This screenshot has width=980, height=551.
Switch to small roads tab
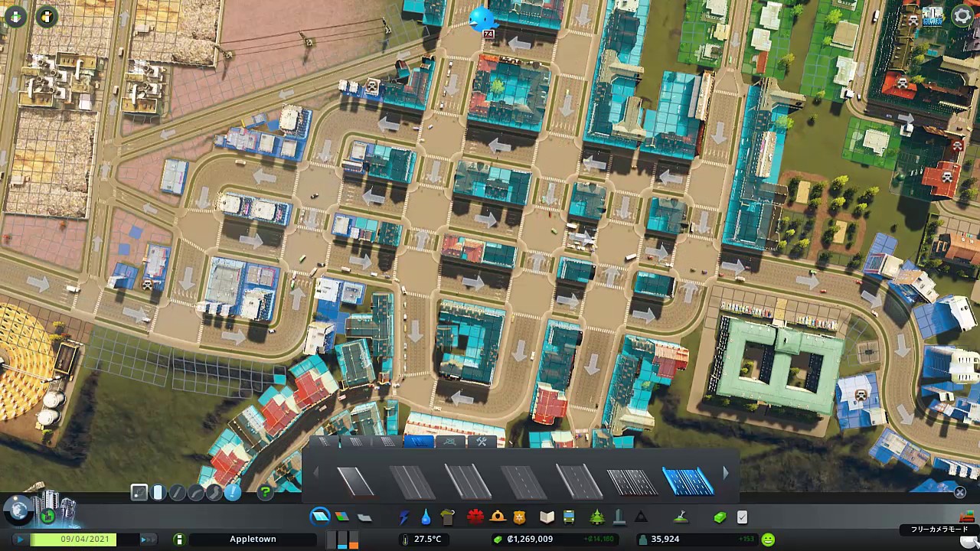pyautogui.click(x=324, y=442)
